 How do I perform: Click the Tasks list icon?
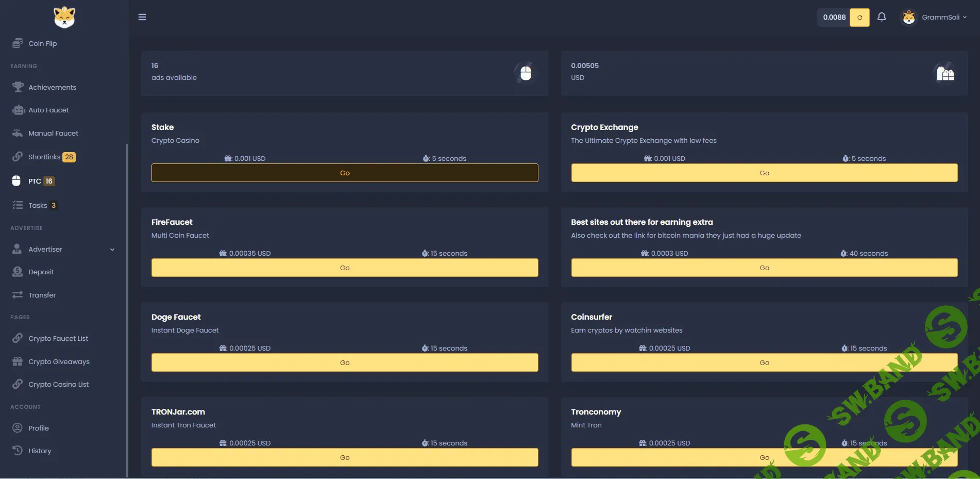(18, 205)
